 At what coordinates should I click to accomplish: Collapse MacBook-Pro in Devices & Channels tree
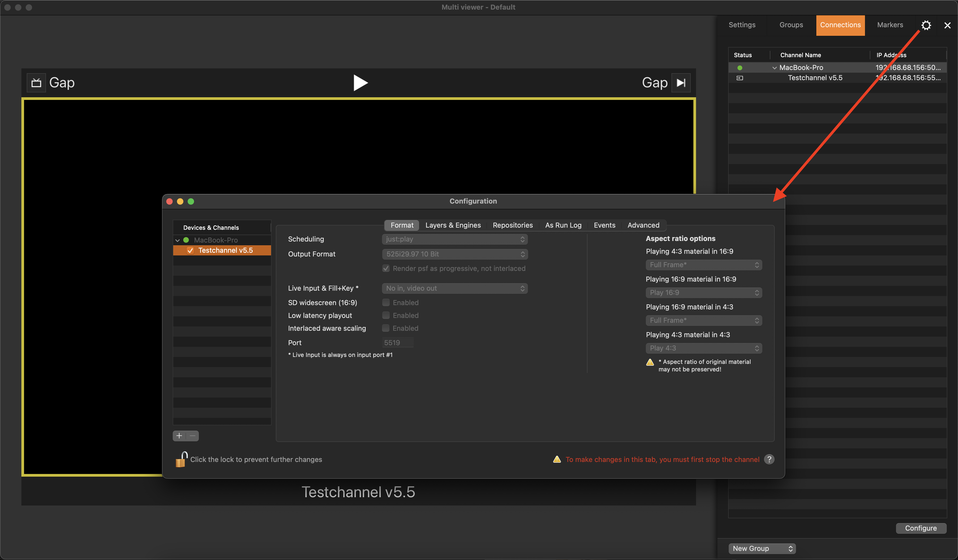point(177,240)
